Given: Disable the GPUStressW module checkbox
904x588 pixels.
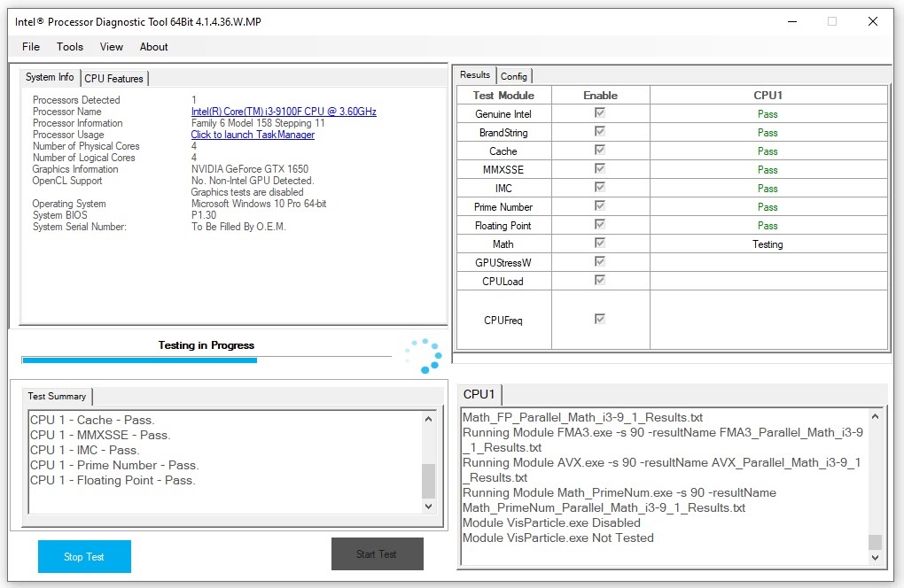Looking at the screenshot, I should click(600, 261).
